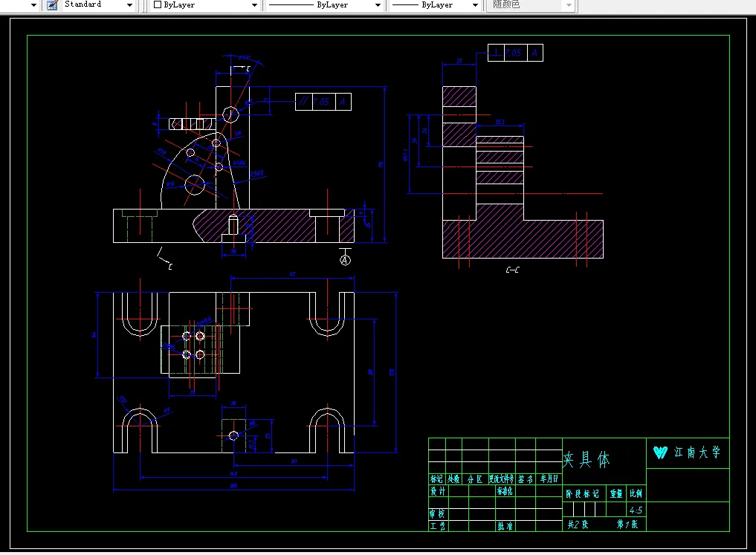Select the 第1张 sheet number text

pos(627,525)
